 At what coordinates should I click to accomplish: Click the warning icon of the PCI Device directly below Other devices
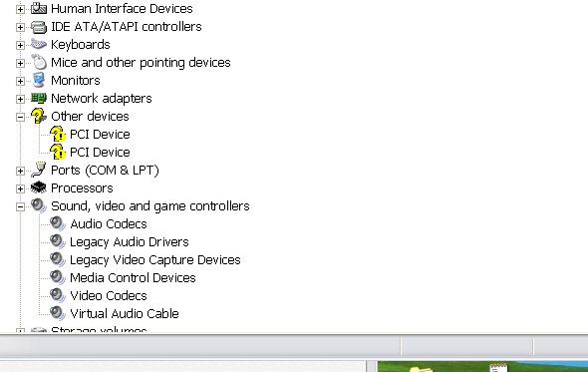coord(58,134)
